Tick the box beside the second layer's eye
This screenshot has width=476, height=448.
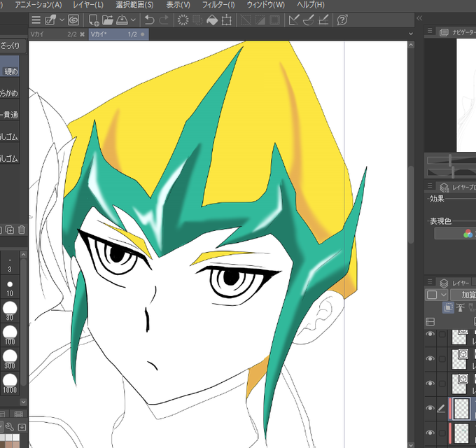442,359
